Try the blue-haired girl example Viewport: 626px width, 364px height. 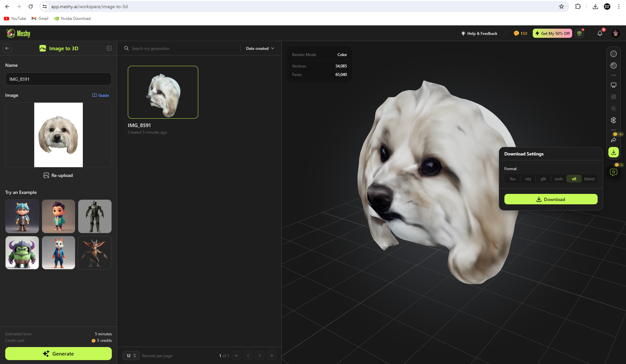(x=22, y=216)
